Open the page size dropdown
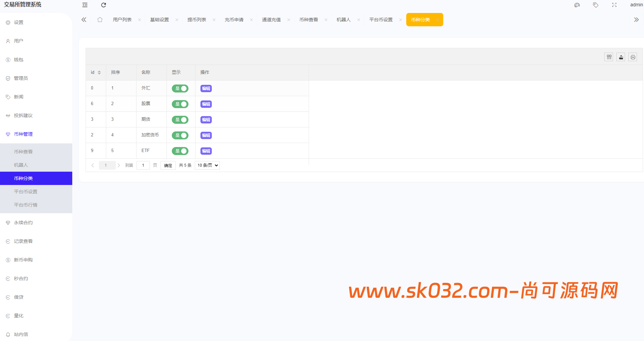The width and height of the screenshot is (644, 341). 207,165
